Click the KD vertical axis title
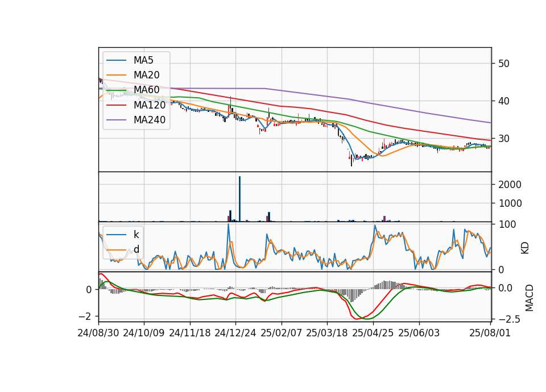Image resolution: width=546 pixels, height=392 pixels. point(525,248)
